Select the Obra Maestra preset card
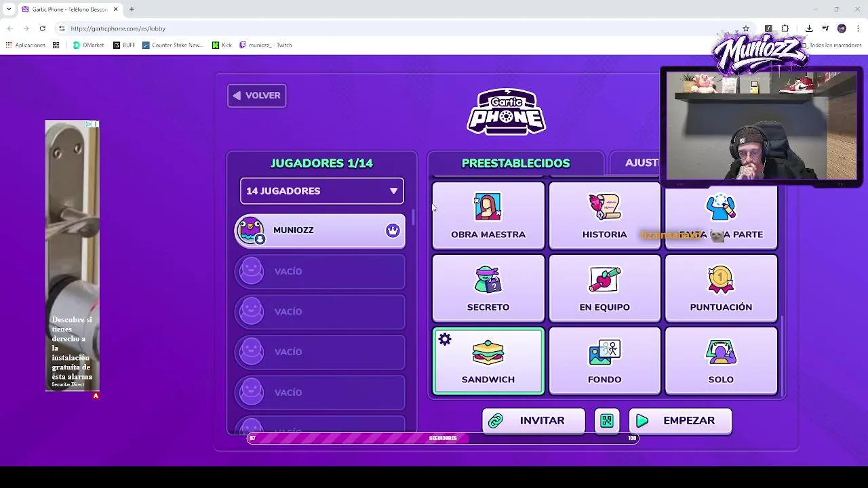Image resolution: width=868 pixels, height=488 pixels. click(x=488, y=215)
